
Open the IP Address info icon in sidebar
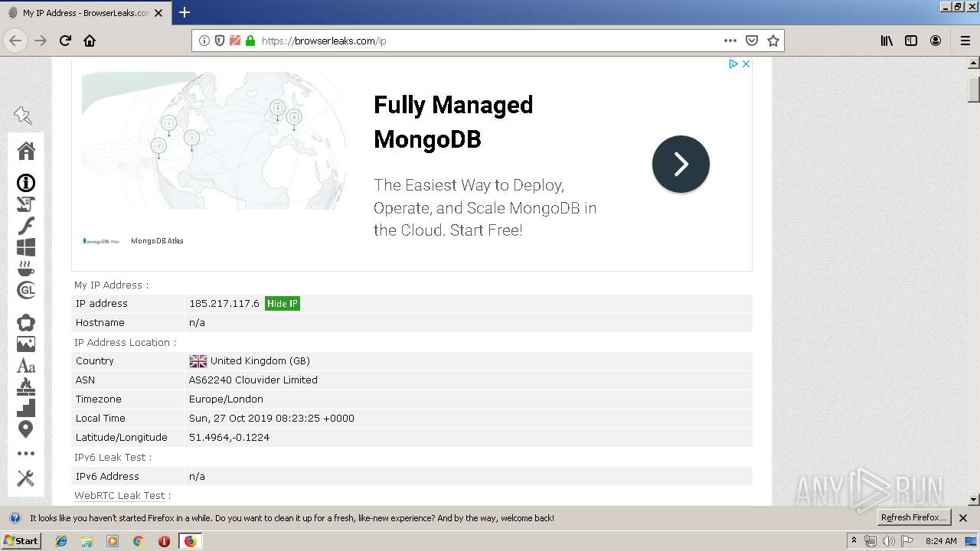coord(26,183)
